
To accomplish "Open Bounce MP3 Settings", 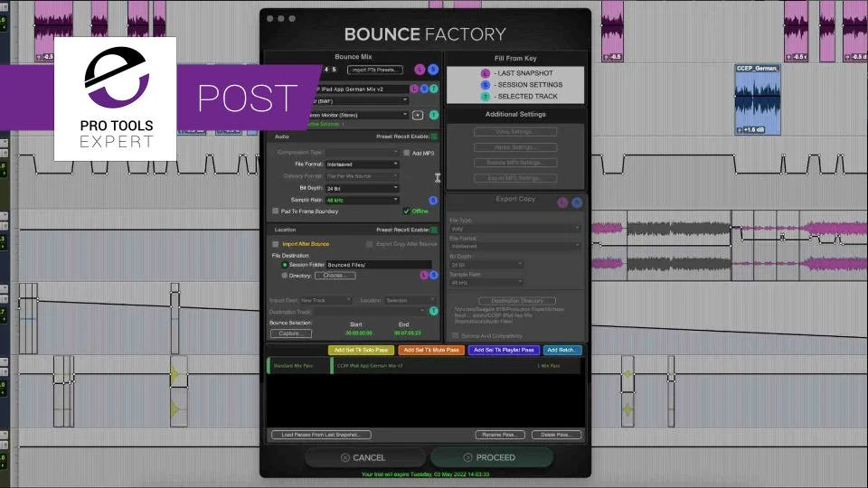I will click(515, 163).
